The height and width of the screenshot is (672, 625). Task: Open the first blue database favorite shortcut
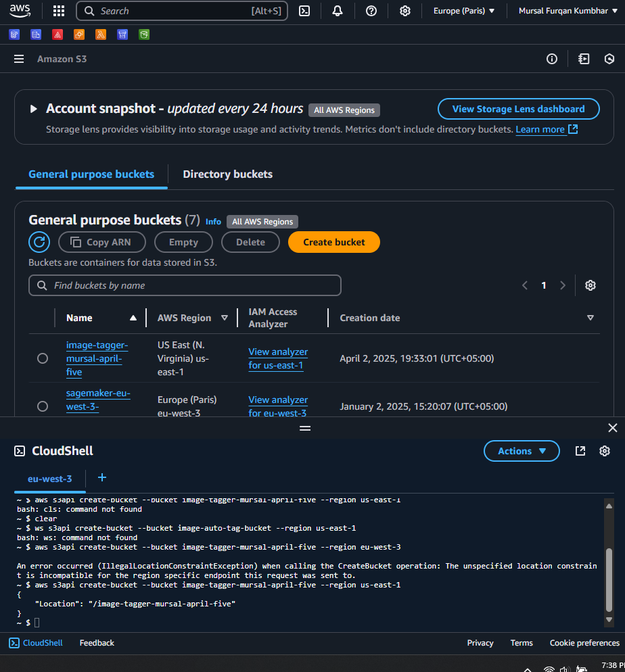click(x=15, y=34)
